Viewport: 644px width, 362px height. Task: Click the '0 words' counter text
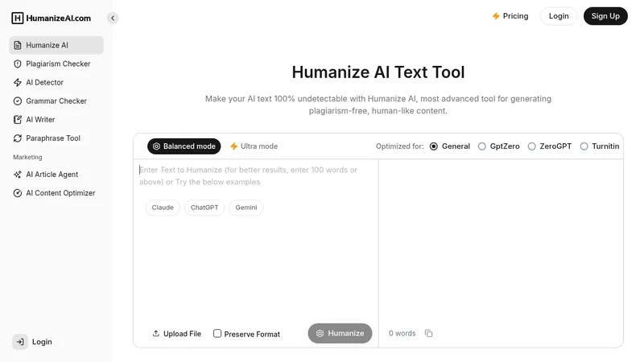tap(402, 333)
